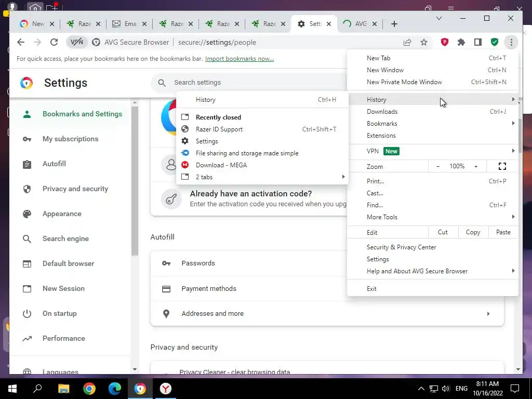Select Search engine magnifier icon
Image resolution: width=532 pixels, height=399 pixels.
click(27, 239)
